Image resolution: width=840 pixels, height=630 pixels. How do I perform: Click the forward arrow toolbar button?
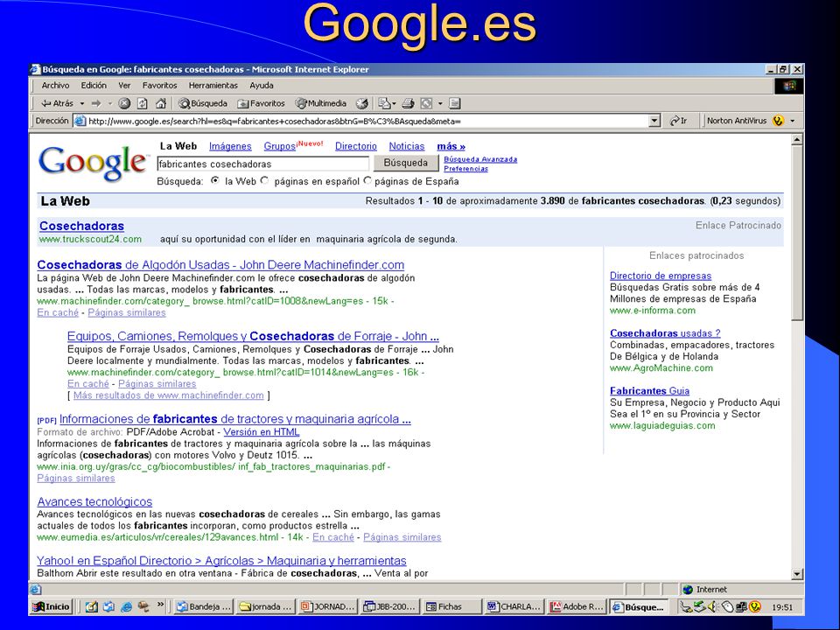click(x=96, y=103)
